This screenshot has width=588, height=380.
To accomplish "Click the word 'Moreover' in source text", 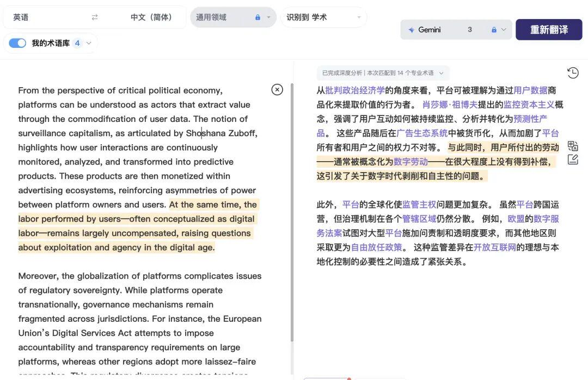I will click(x=38, y=276).
